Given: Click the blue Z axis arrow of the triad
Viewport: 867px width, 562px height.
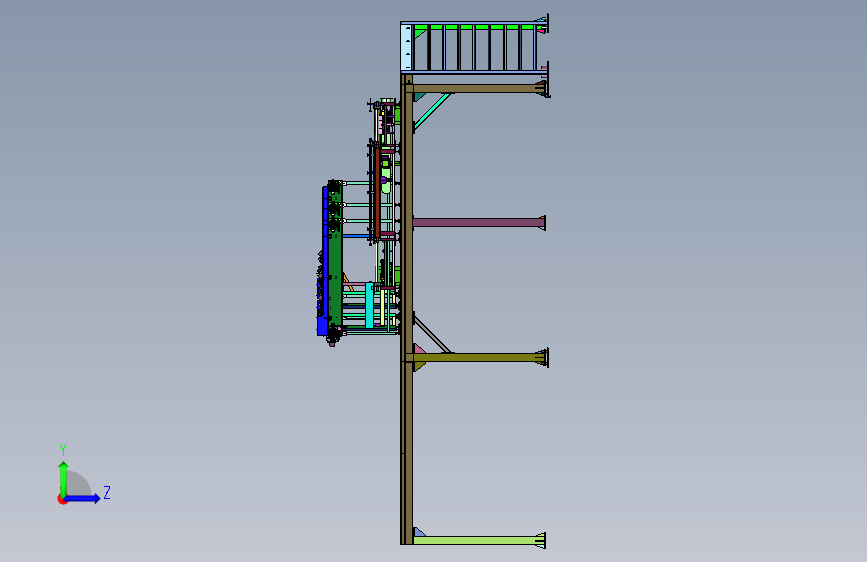Looking at the screenshot, I should coord(83,498).
